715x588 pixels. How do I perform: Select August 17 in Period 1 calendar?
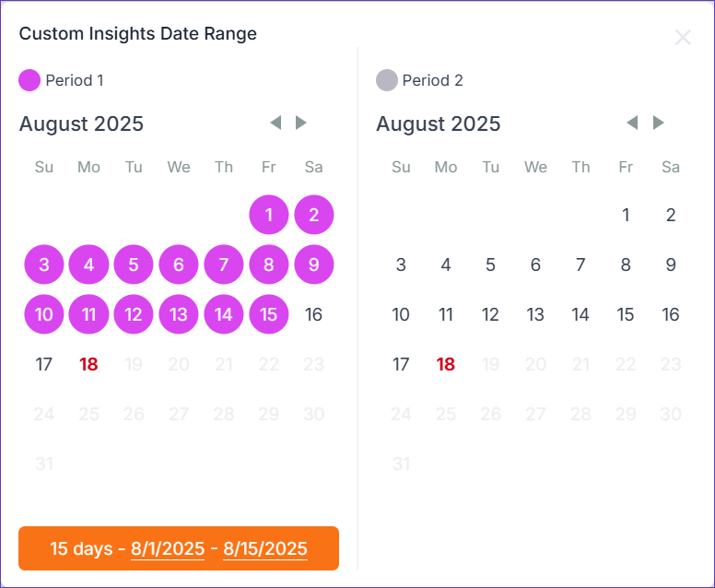44,364
